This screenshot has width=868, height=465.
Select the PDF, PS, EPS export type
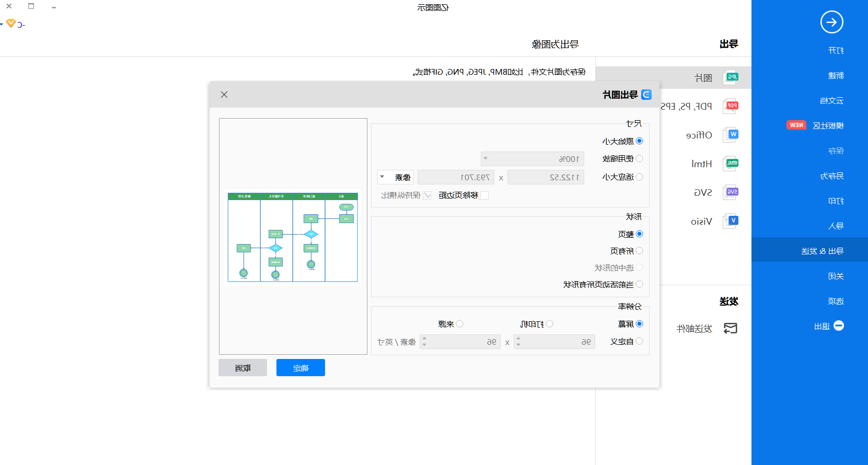coord(687,106)
